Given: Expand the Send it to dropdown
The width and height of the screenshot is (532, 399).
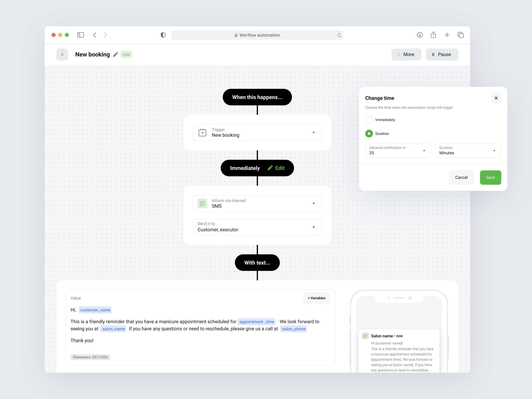Looking at the screenshot, I should tap(313, 227).
